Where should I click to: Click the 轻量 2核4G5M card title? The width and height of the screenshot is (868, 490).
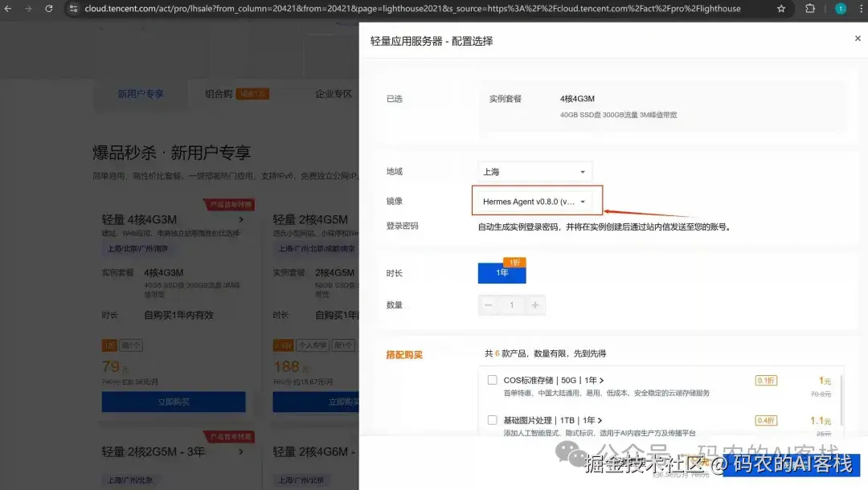[x=310, y=219]
